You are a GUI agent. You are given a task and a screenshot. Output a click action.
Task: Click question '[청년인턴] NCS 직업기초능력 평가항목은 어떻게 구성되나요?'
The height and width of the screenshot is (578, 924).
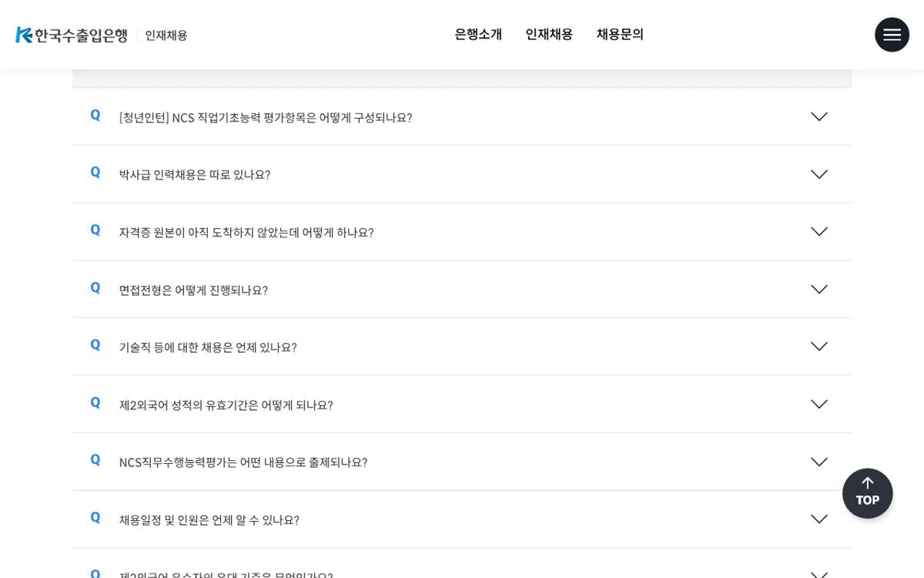click(x=266, y=117)
